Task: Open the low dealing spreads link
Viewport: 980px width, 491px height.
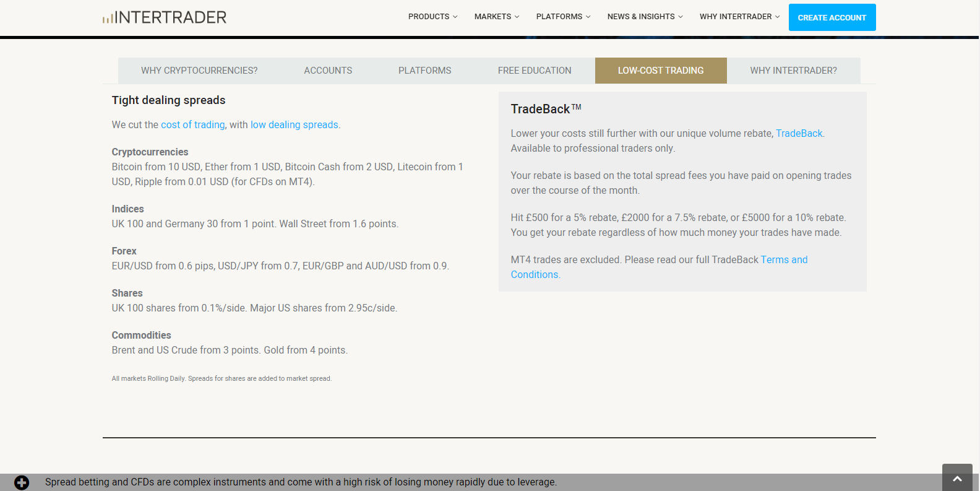Action: tap(294, 124)
